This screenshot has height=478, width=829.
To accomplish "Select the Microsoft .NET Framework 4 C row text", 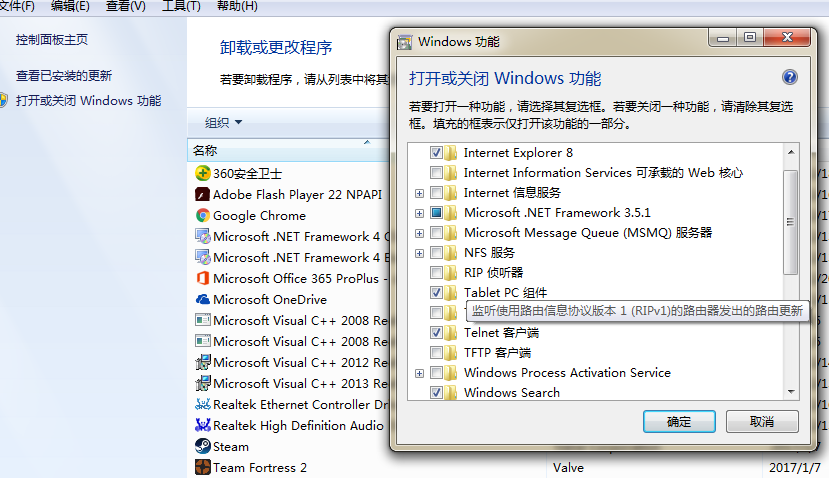I will 301,236.
